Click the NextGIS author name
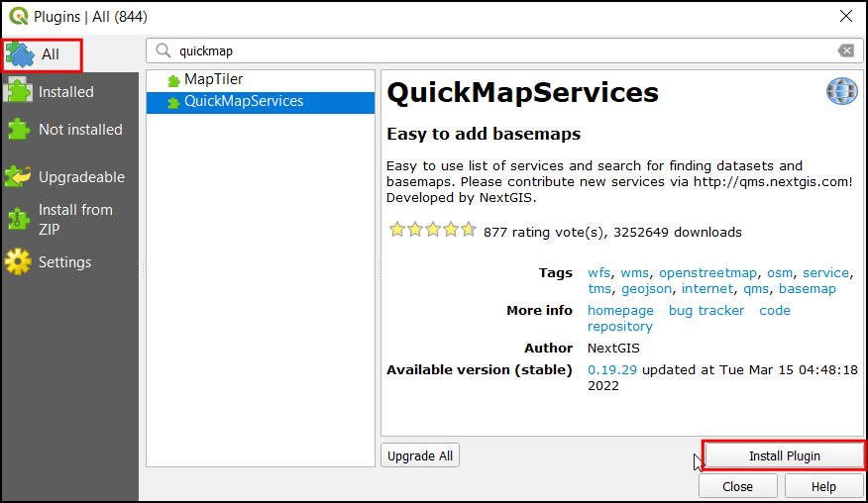 click(613, 349)
